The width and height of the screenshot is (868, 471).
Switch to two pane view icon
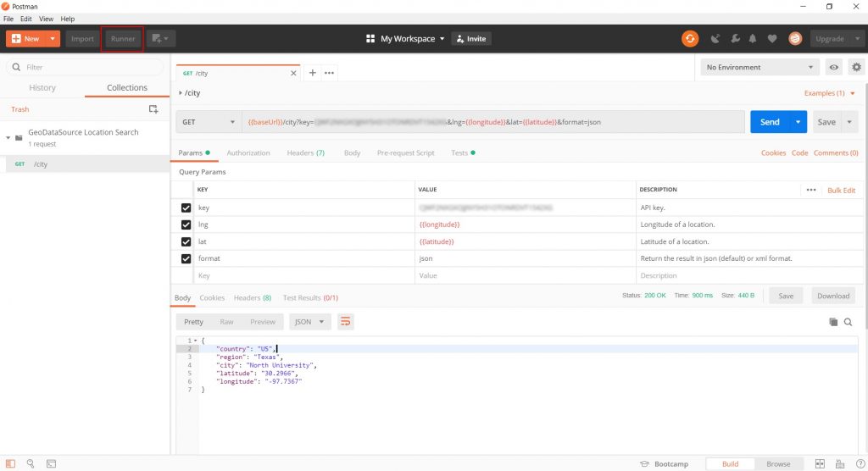click(820, 464)
